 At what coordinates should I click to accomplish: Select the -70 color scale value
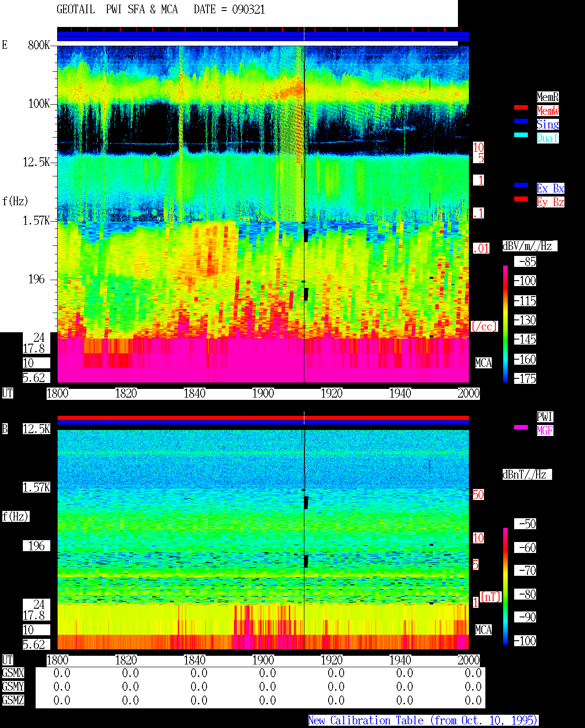(x=525, y=570)
